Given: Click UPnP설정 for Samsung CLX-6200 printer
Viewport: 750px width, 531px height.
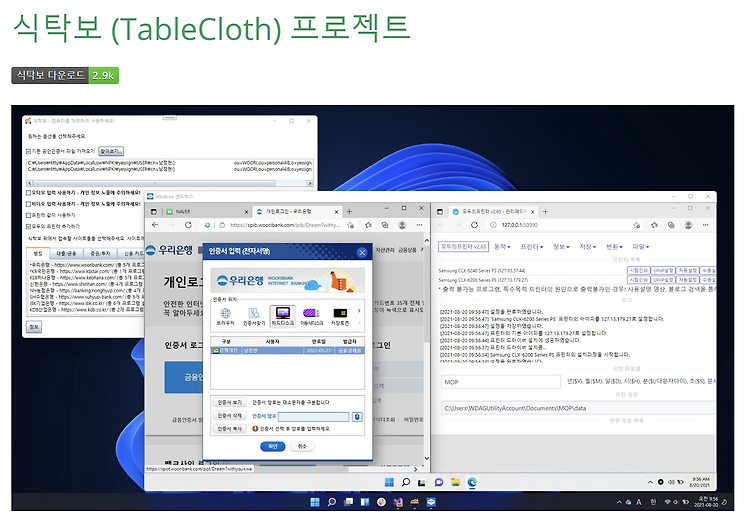Looking at the screenshot, I should click(x=663, y=280).
